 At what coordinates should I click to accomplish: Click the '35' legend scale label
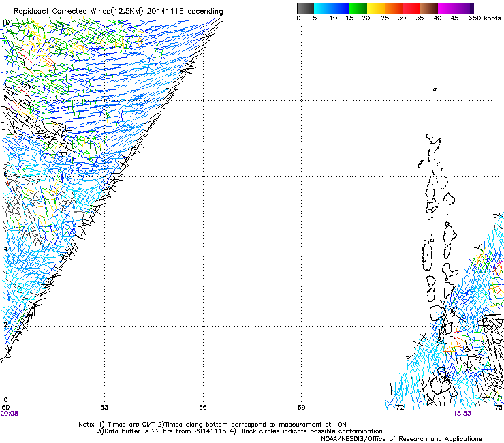pos(420,18)
